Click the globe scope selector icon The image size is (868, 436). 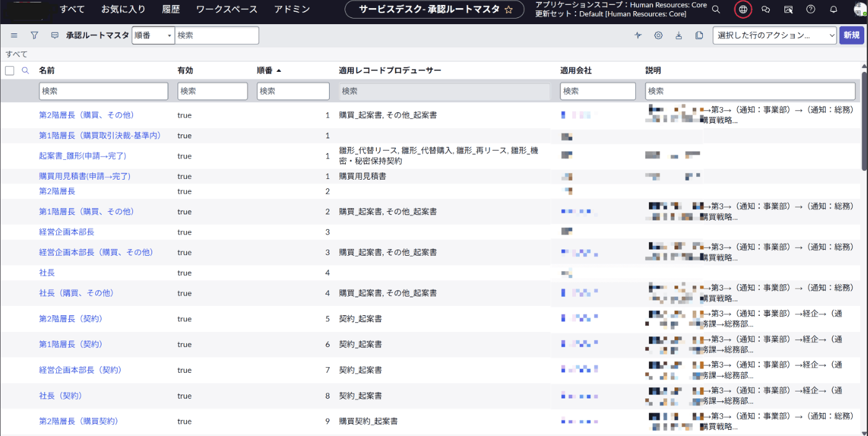[x=743, y=9]
